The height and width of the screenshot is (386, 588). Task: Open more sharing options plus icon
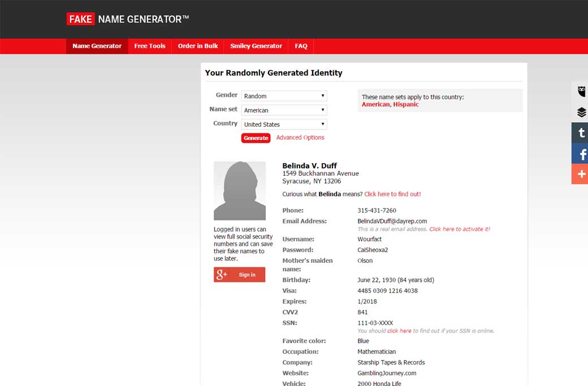(x=581, y=174)
